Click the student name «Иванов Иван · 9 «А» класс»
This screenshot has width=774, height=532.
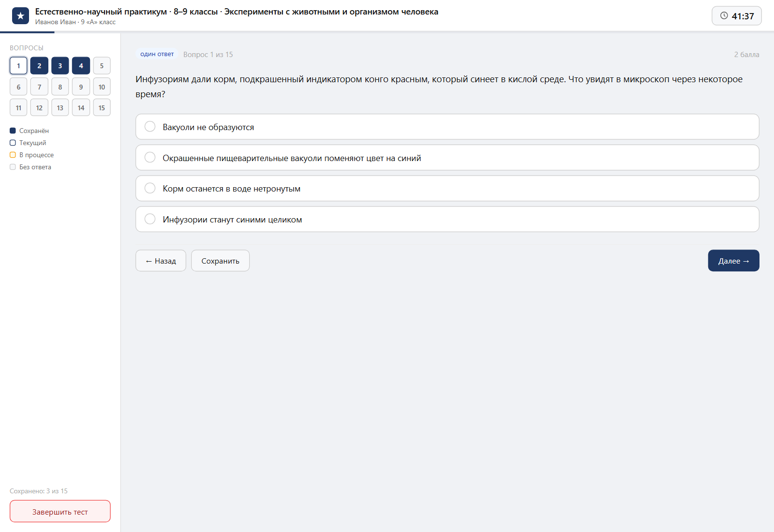tap(75, 22)
